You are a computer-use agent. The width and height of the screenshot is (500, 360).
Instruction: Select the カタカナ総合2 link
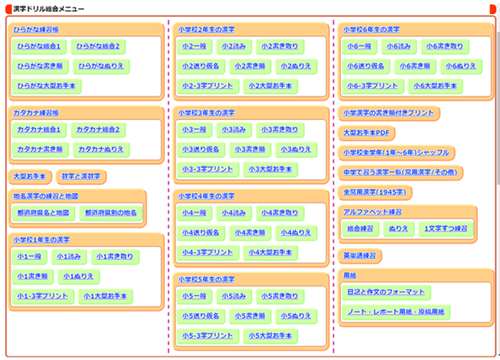tap(98, 130)
